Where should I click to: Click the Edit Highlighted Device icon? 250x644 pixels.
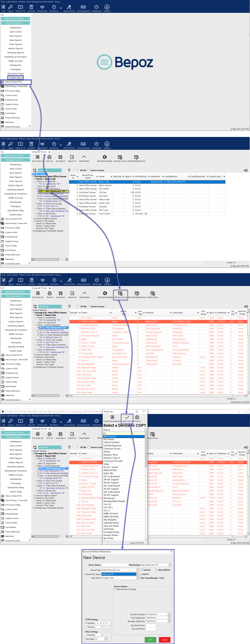click(137, 294)
